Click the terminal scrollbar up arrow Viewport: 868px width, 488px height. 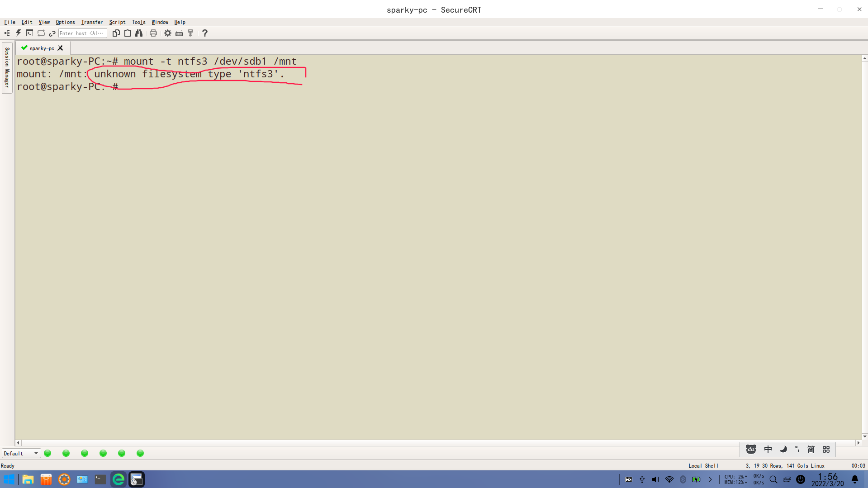pyautogui.click(x=864, y=58)
